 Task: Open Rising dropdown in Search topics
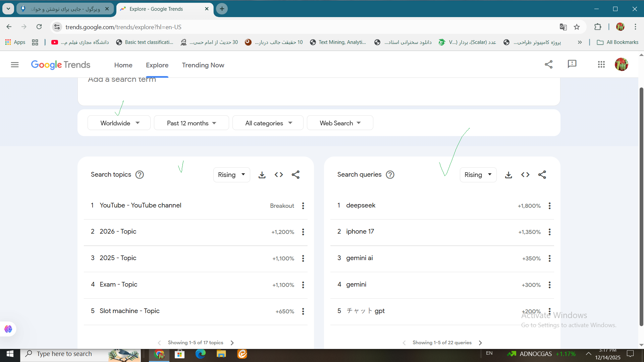[231, 175]
